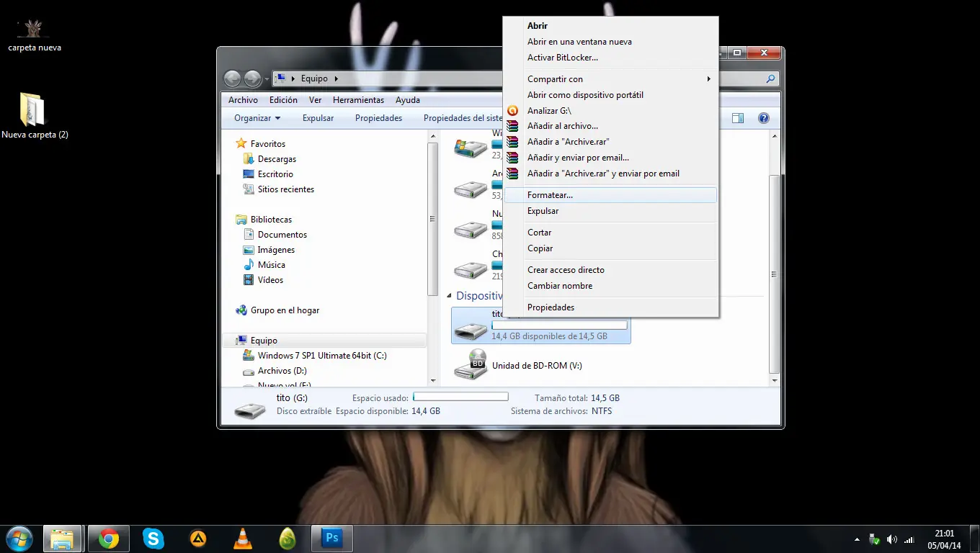Click the main file list scrollbar
Viewport: 980px width, 553px height.
point(775,274)
